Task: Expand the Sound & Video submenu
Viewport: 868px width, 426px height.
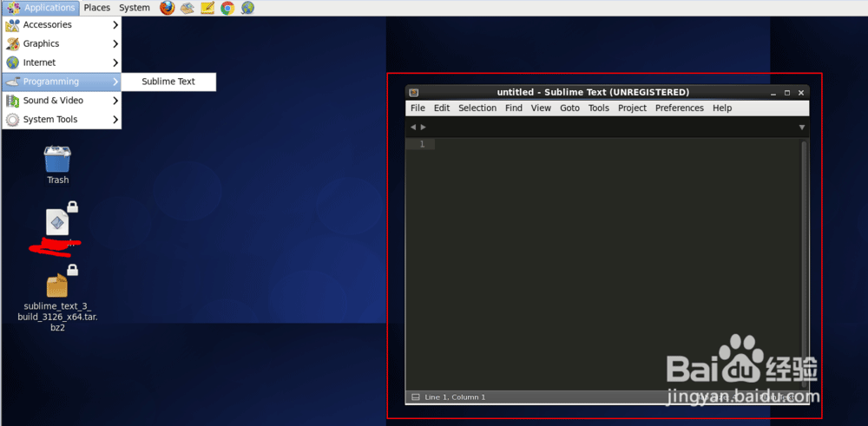Action: click(62, 100)
